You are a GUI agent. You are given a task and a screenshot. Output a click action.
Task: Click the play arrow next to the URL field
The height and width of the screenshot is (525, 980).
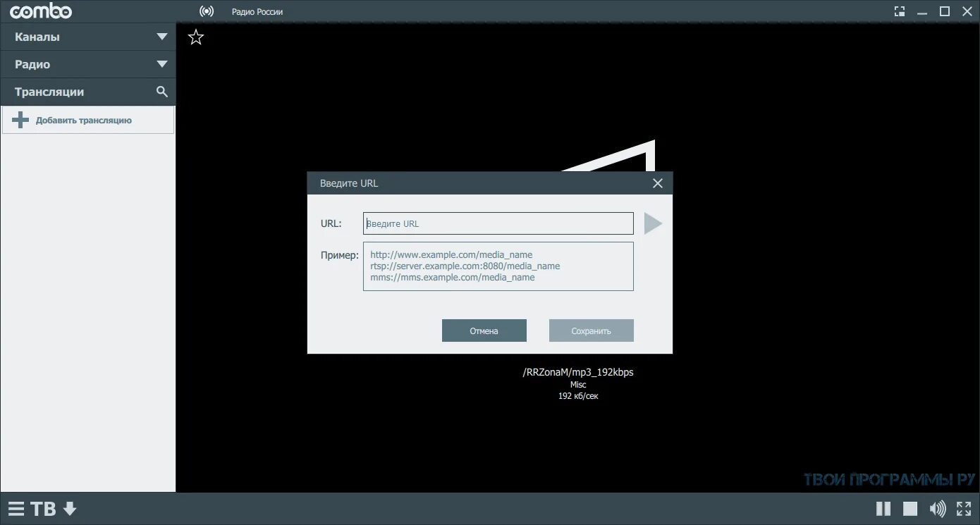point(653,223)
